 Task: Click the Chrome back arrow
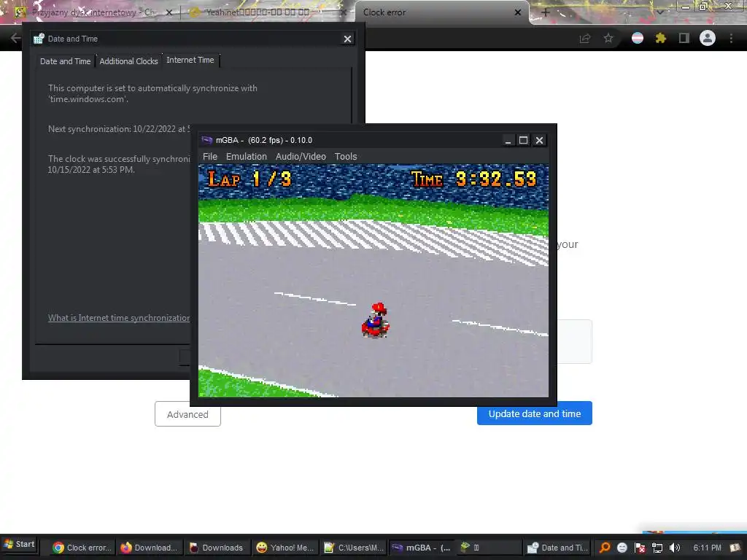click(x=15, y=38)
